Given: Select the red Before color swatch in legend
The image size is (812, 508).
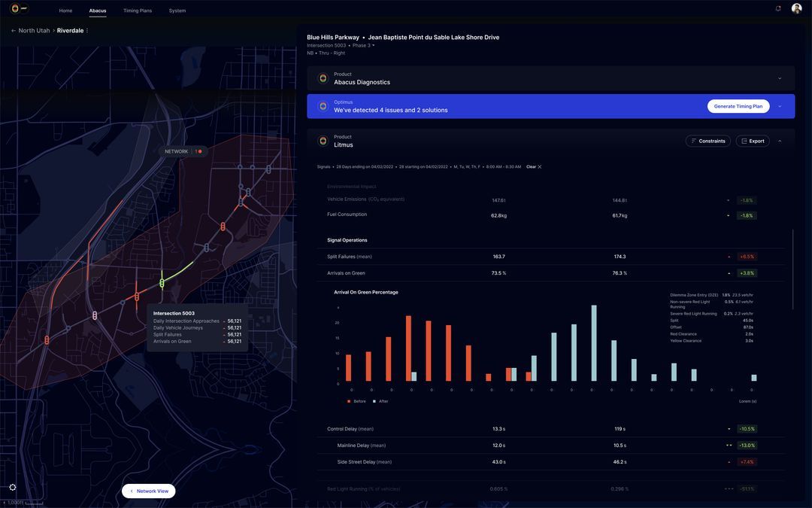Looking at the screenshot, I should coord(347,400).
